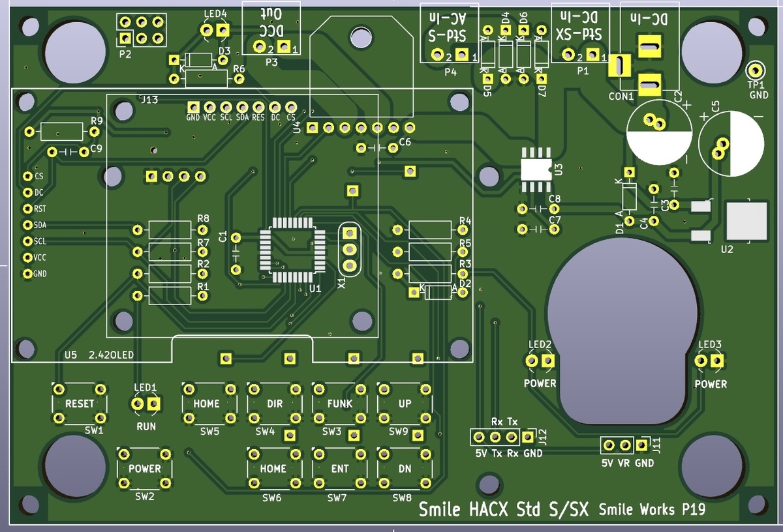Pick the HOME switch labeled SW6
This screenshot has width=783, height=532.
click(x=275, y=468)
